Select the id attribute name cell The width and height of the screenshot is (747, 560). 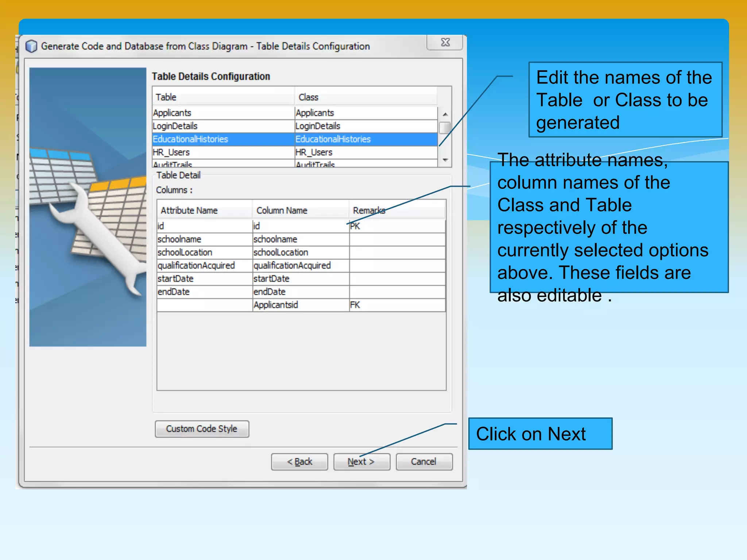coord(205,226)
